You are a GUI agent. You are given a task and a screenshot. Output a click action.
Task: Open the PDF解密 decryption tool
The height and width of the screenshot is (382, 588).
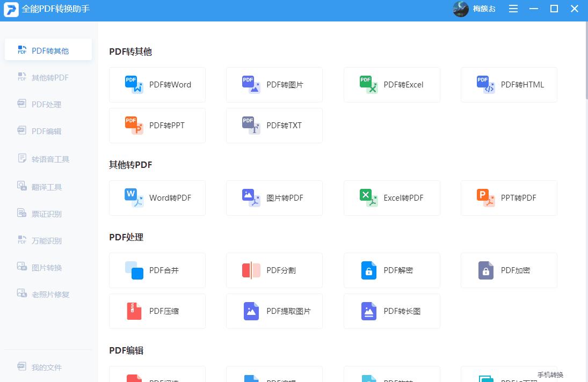click(x=391, y=270)
